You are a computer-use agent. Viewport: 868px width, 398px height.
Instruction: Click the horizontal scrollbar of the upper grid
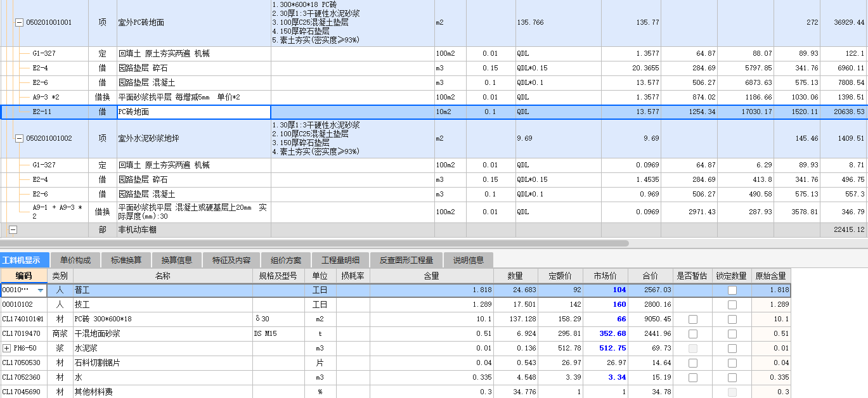click(x=314, y=243)
